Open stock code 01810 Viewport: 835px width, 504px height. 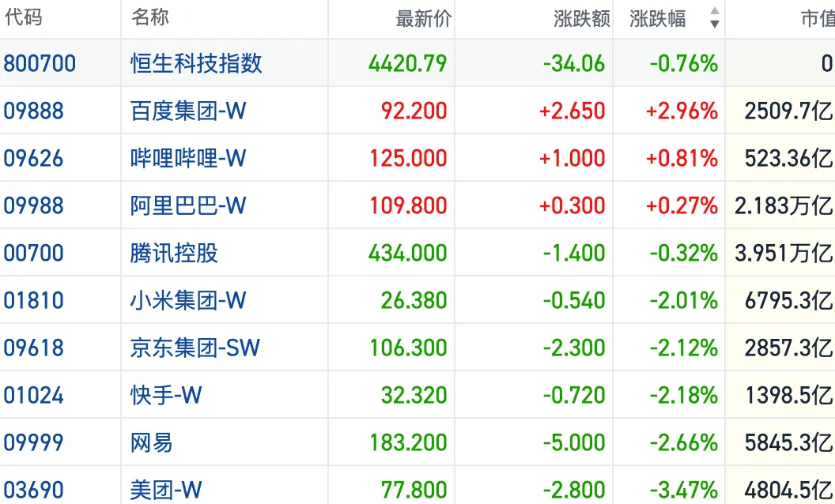coord(33,301)
